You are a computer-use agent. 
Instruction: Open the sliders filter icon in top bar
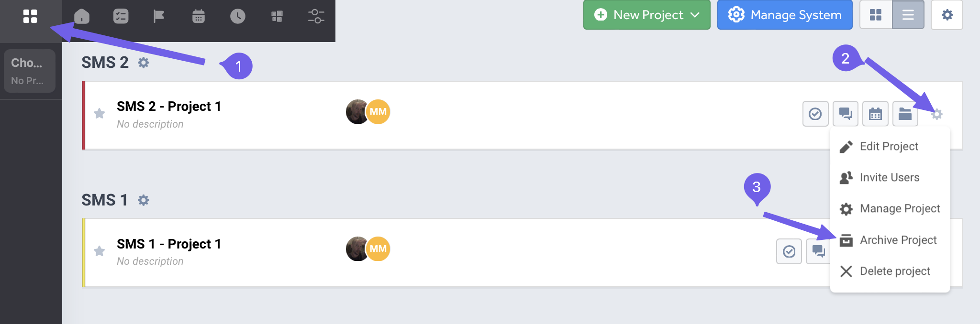point(316,16)
